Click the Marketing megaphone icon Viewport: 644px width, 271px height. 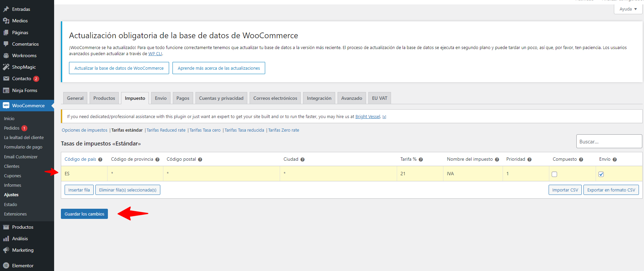(6, 250)
